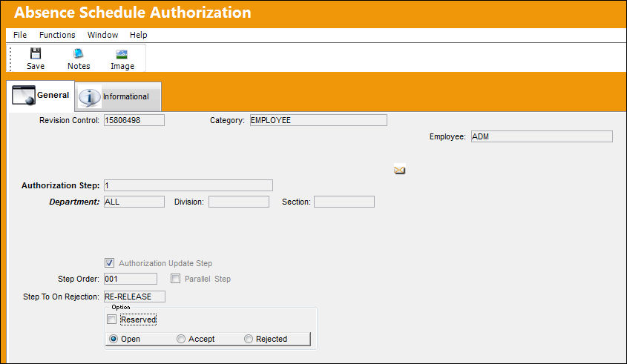Click the Category label
The height and width of the screenshot is (364, 627).
tap(227, 120)
